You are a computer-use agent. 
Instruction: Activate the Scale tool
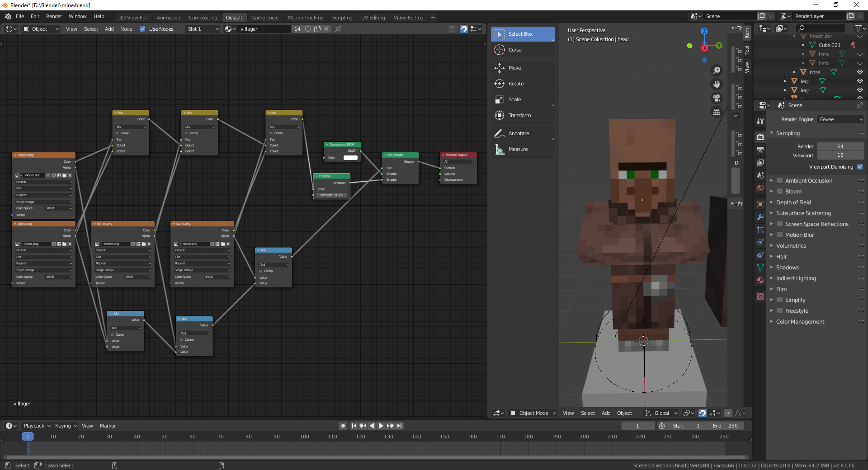point(523,99)
